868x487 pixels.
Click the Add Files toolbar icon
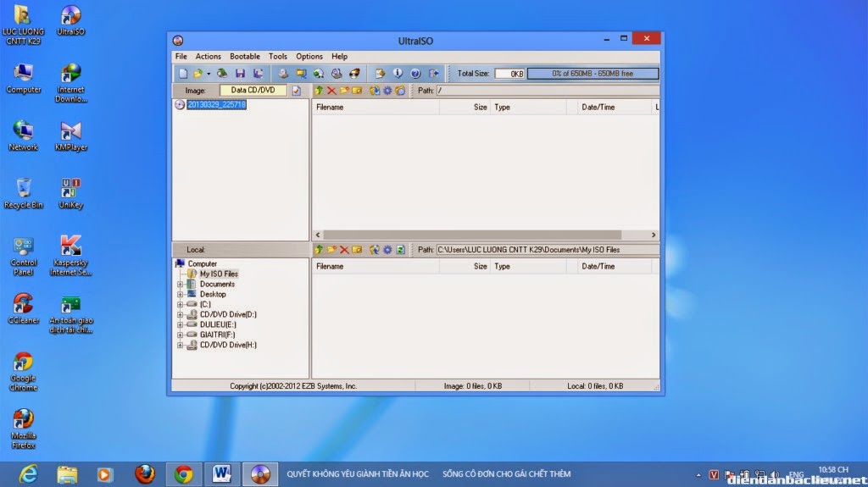pyautogui.click(x=380, y=73)
